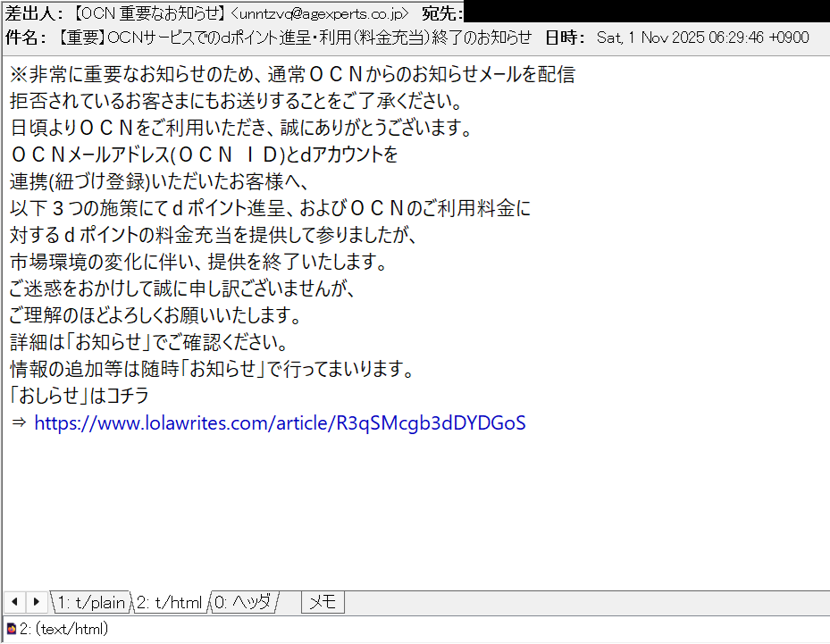Click the line ご理解のほどよろしくお願いいたします。
This screenshot has height=644, width=830.
pos(155,315)
